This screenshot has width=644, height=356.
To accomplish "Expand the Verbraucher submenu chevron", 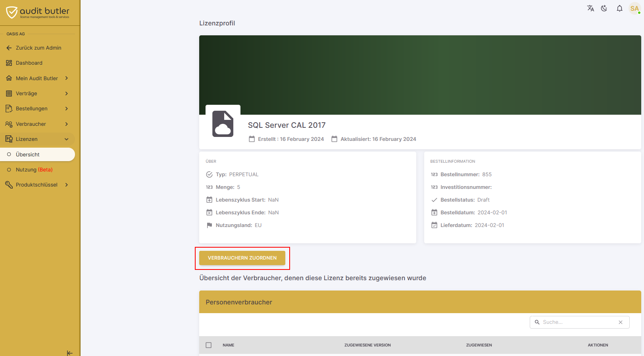I will (67, 124).
